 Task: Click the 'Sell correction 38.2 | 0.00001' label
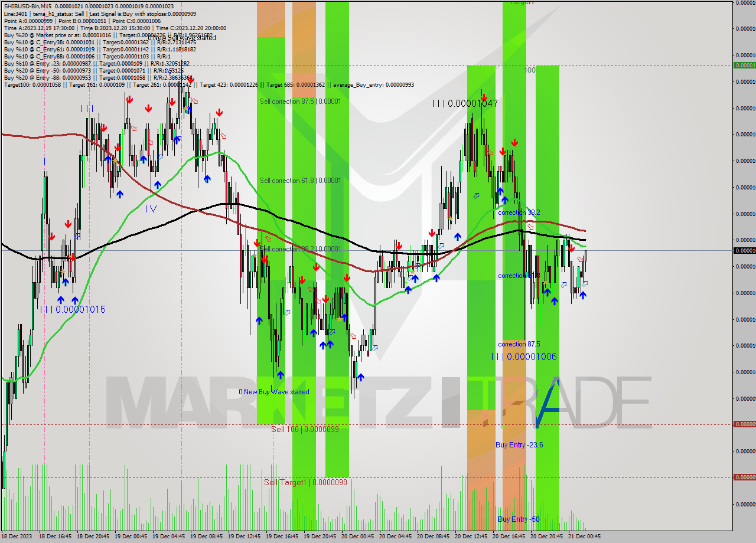pos(301,249)
